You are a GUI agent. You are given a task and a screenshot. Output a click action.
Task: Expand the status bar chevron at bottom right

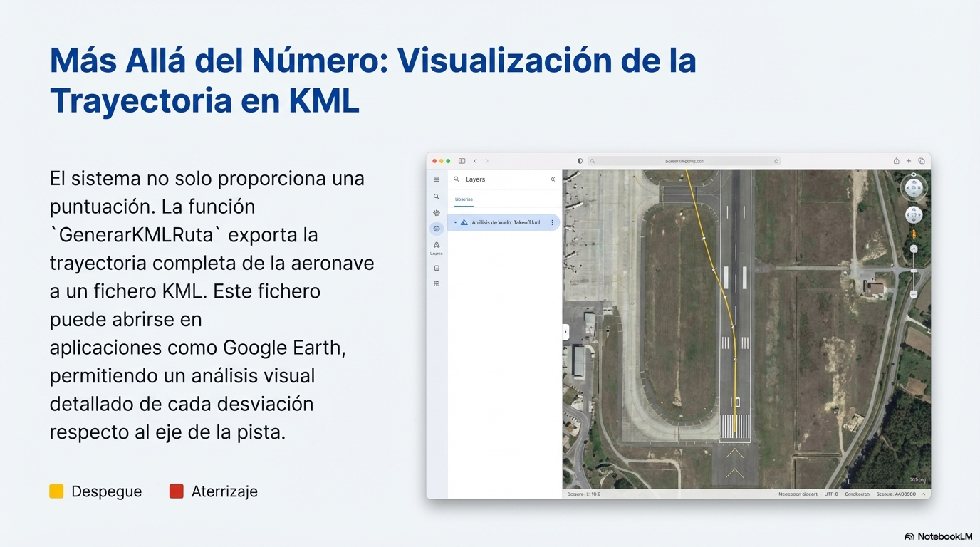(x=924, y=494)
